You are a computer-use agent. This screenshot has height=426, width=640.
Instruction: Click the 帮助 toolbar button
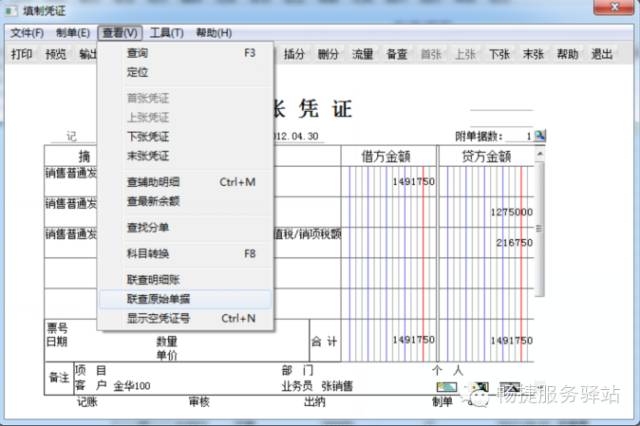567,54
